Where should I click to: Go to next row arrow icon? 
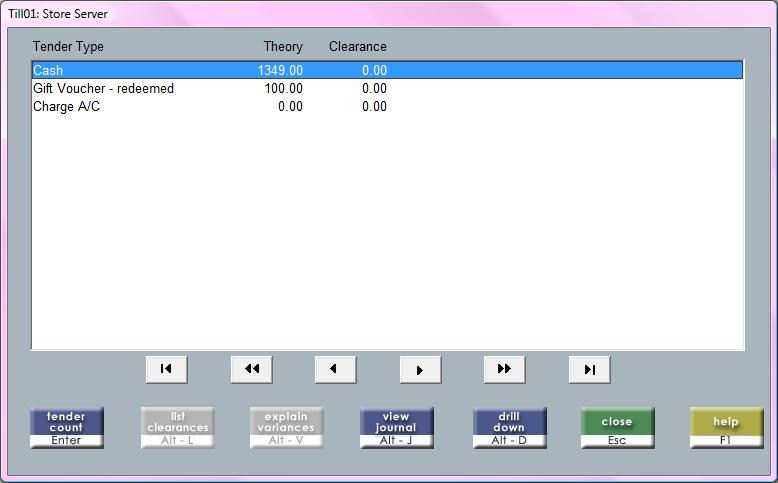(x=420, y=369)
